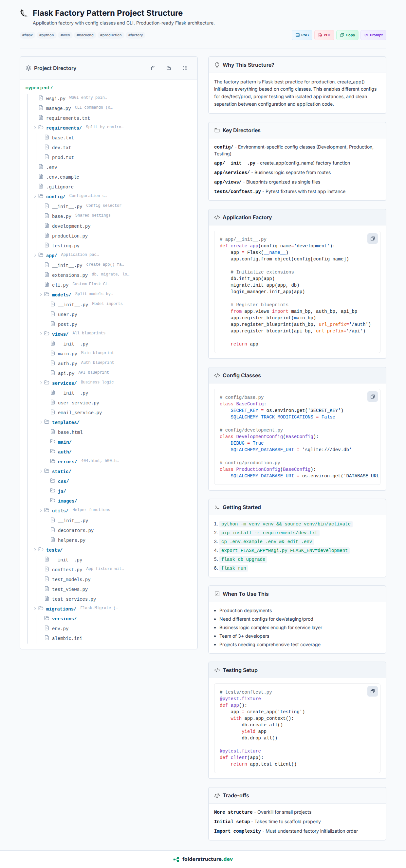
Task: Download the structure as PDF
Action: point(324,35)
